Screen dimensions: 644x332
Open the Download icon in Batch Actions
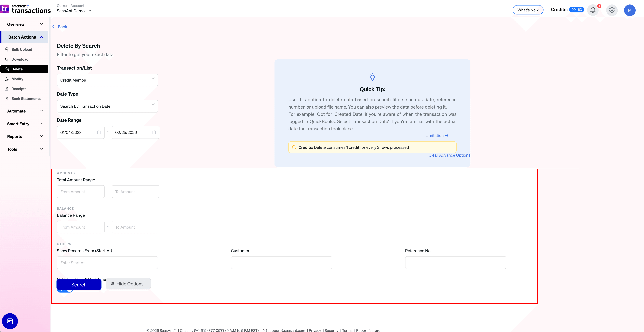[7, 59]
